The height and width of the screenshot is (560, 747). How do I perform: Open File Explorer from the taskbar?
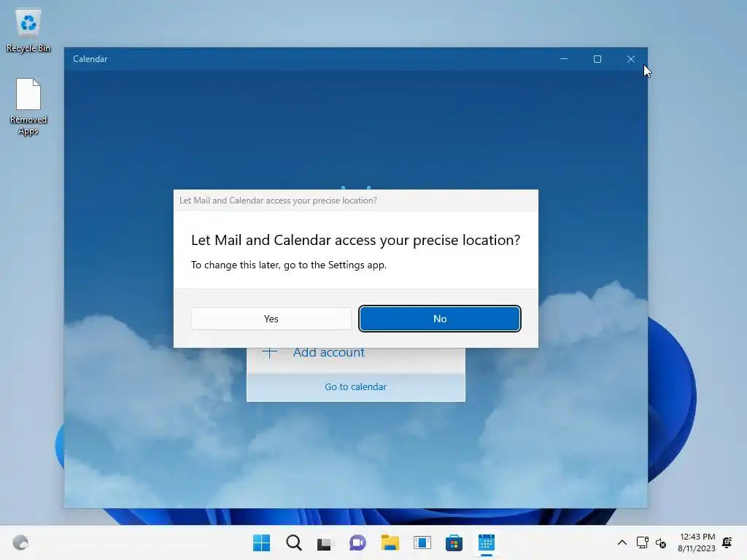[390, 542]
